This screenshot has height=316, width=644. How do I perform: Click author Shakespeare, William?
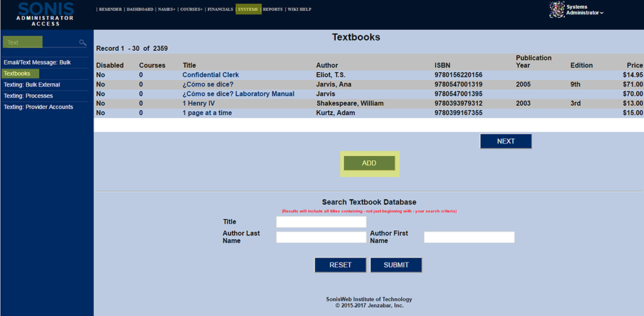coord(350,103)
